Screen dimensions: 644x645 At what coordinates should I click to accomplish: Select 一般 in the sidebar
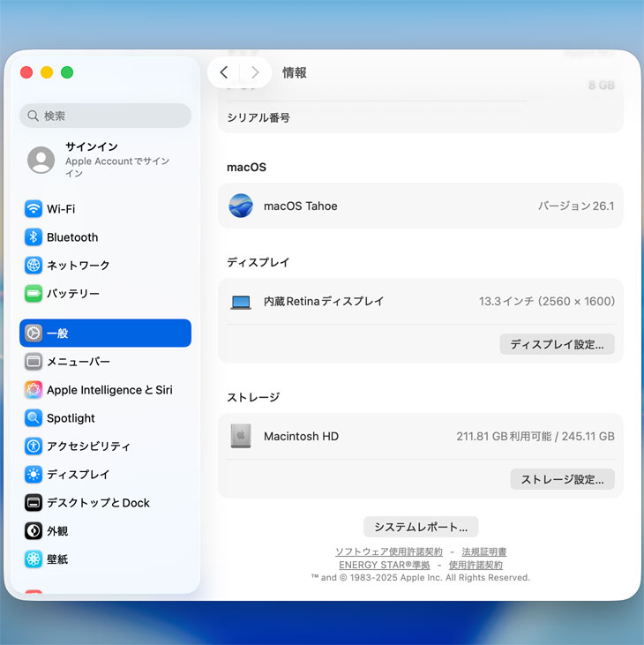click(x=105, y=334)
